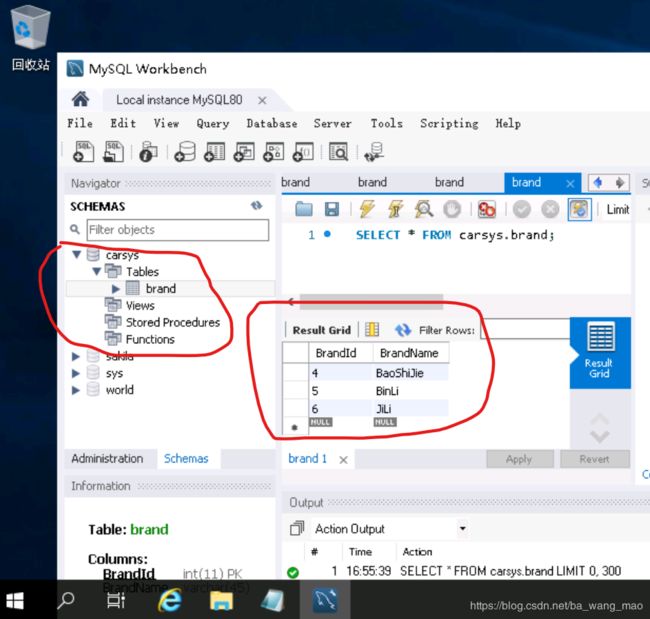This screenshot has width=650, height=619.
Task: Open SQL script file toolbar icon
Action: pos(113,152)
